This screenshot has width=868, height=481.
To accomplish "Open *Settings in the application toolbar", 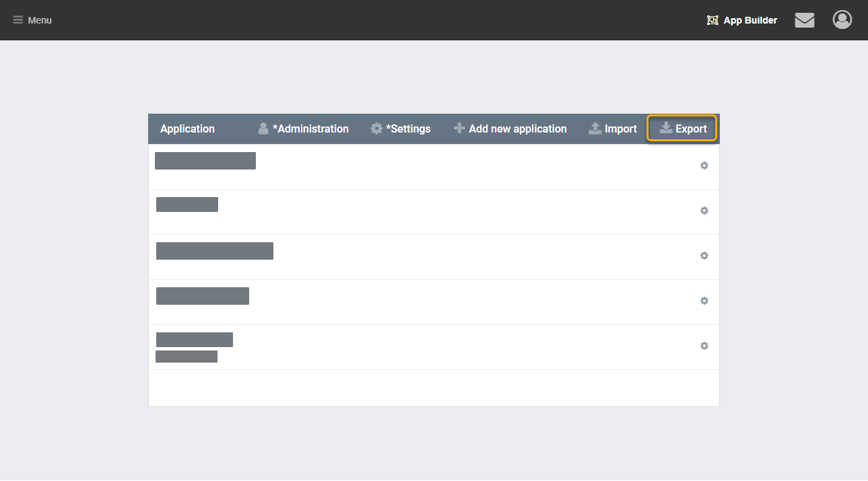I will pos(401,128).
